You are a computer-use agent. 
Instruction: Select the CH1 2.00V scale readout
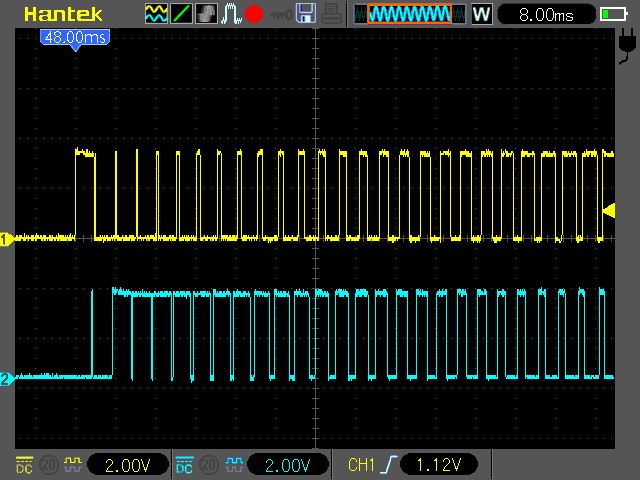(128, 465)
